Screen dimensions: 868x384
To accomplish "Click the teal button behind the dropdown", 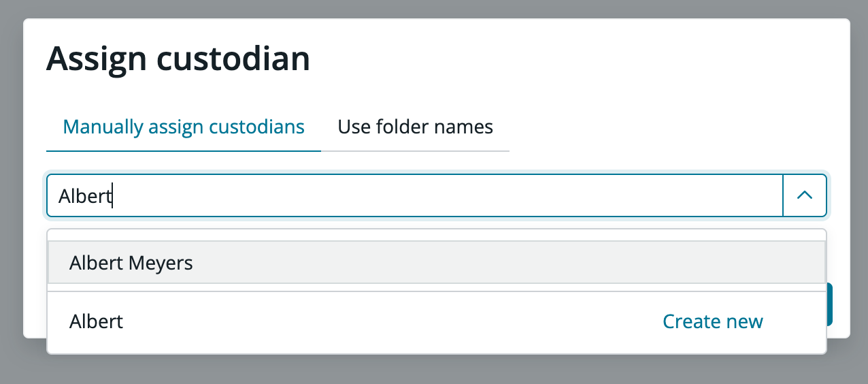I will (830, 304).
